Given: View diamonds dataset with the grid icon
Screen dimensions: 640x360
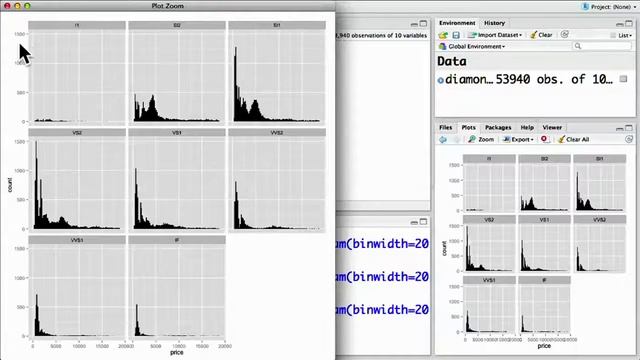Looking at the screenshot, I should (623, 79).
